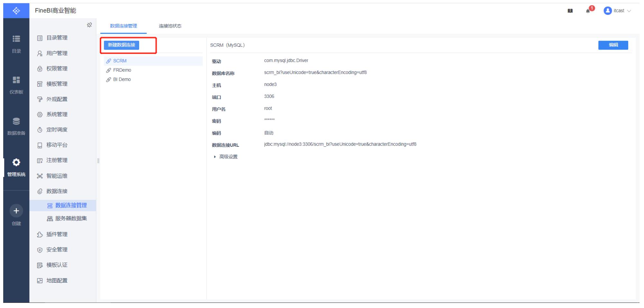The width and height of the screenshot is (644, 308).
Task: Toggle the pin icon on the menu panel
Action: [89, 25]
